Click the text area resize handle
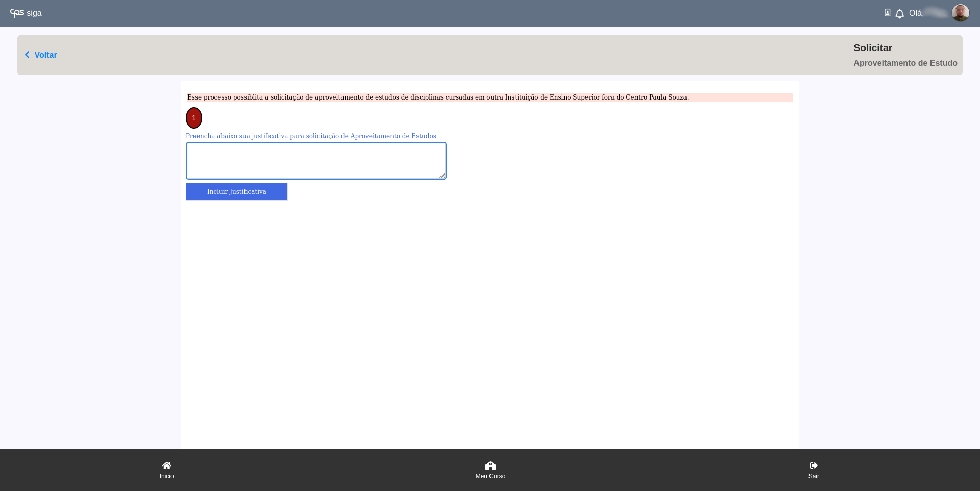 pyautogui.click(x=442, y=175)
